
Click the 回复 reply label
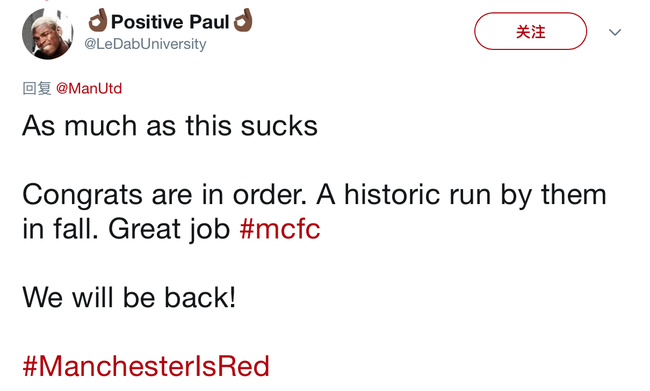(37, 88)
